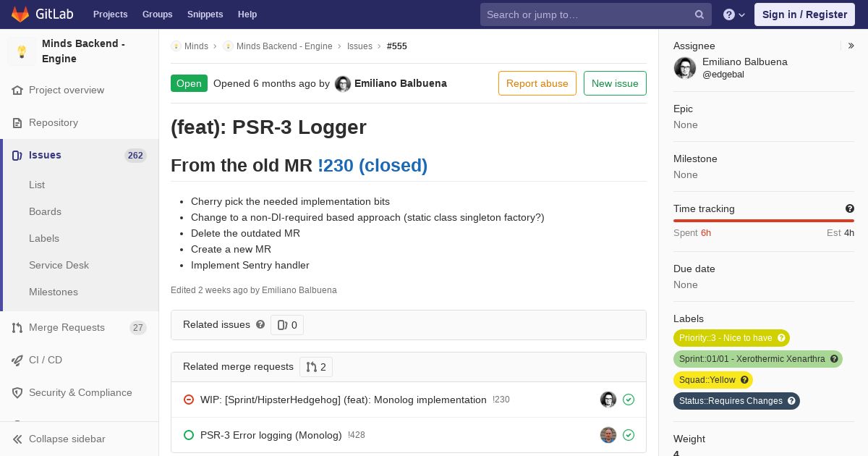The height and width of the screenshot is (456, 868).
Task: Open the Help question-mark dropdown
Action: click(734, 14)
